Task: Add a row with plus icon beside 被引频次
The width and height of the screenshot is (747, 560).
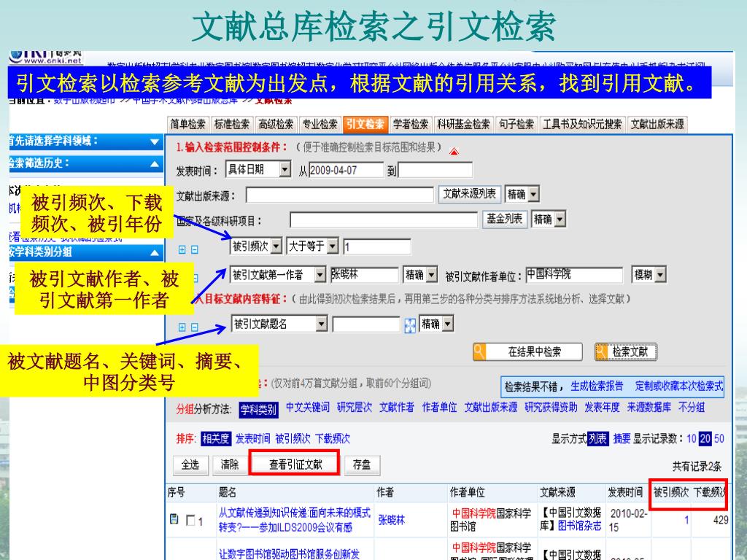Action: click(182, 249)
